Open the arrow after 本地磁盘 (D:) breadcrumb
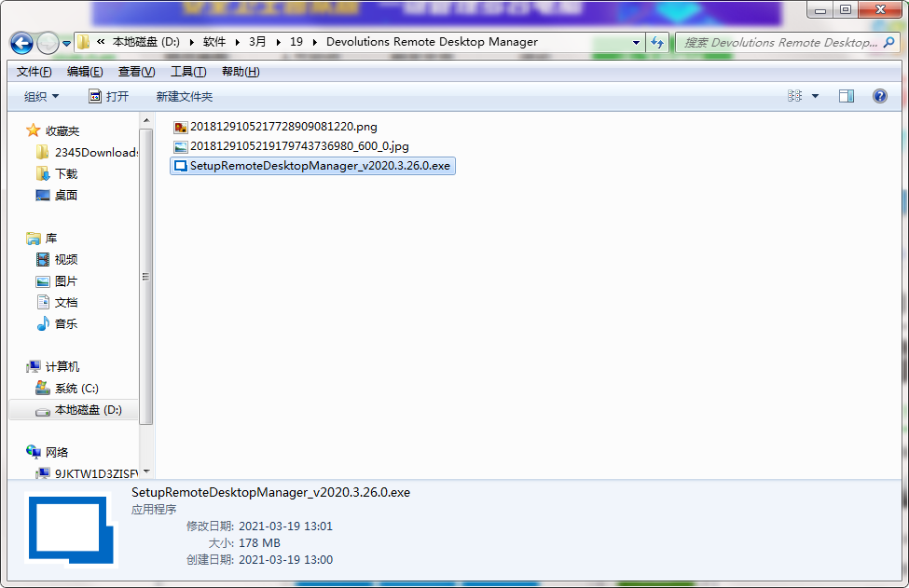Screen dimensions: 909x588 pos(191,42)
